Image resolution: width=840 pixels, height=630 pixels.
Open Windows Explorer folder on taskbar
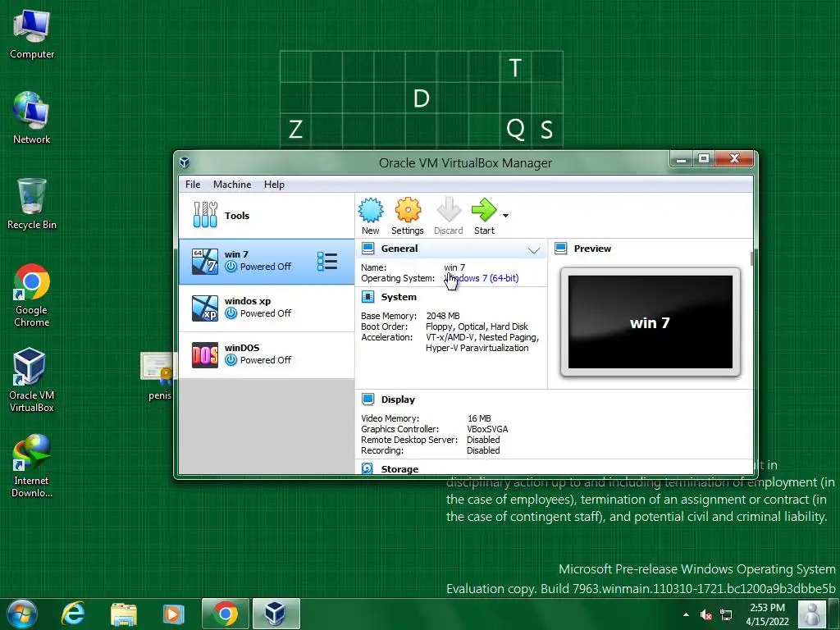[x=123, y=614]
